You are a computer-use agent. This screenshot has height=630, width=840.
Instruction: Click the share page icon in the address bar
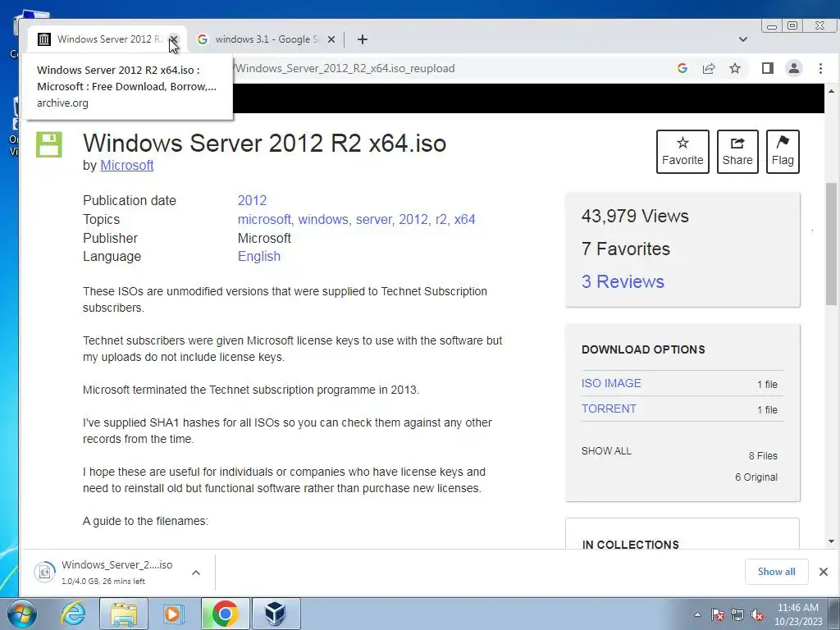click(x=709, y=68)
